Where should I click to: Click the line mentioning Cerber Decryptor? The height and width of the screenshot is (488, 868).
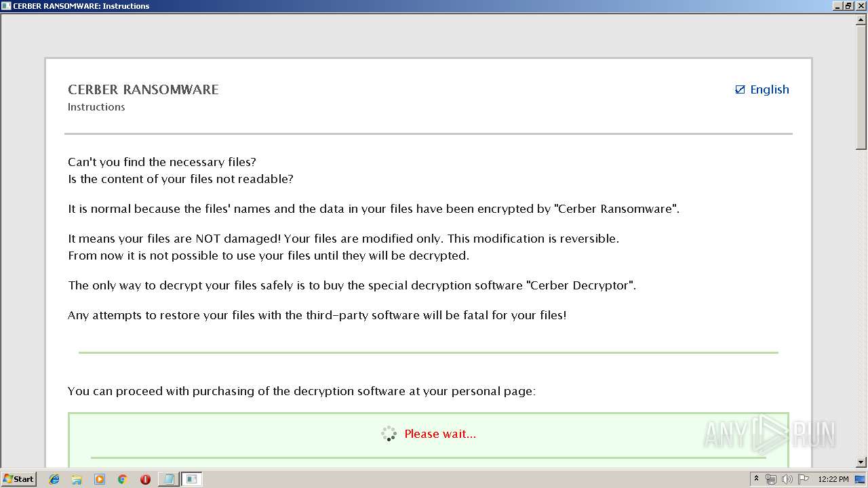[x=352, y=285]
